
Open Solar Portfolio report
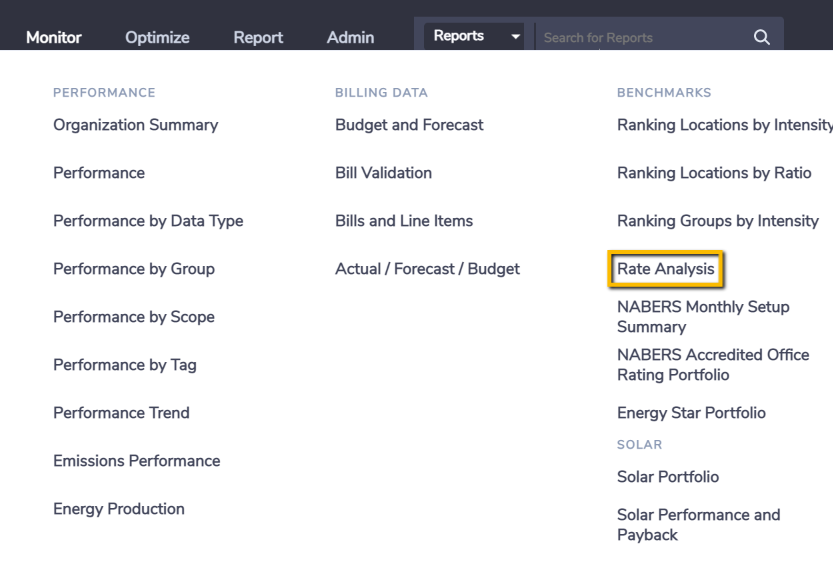point(668,476)
